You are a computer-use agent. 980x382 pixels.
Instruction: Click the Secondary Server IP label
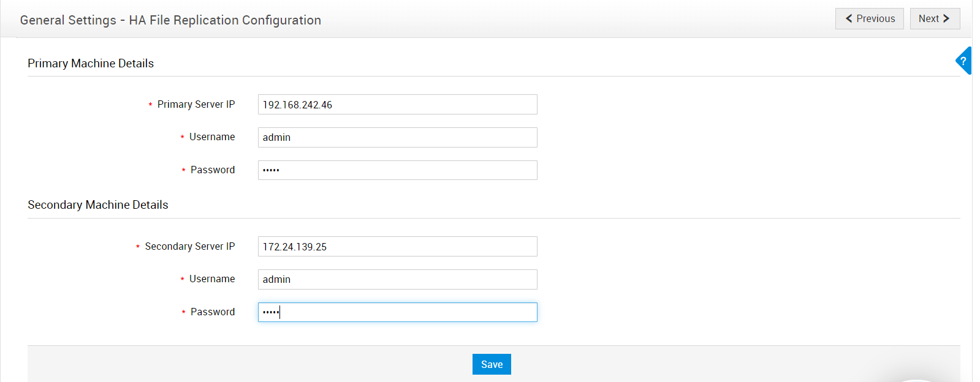point(190,247)
